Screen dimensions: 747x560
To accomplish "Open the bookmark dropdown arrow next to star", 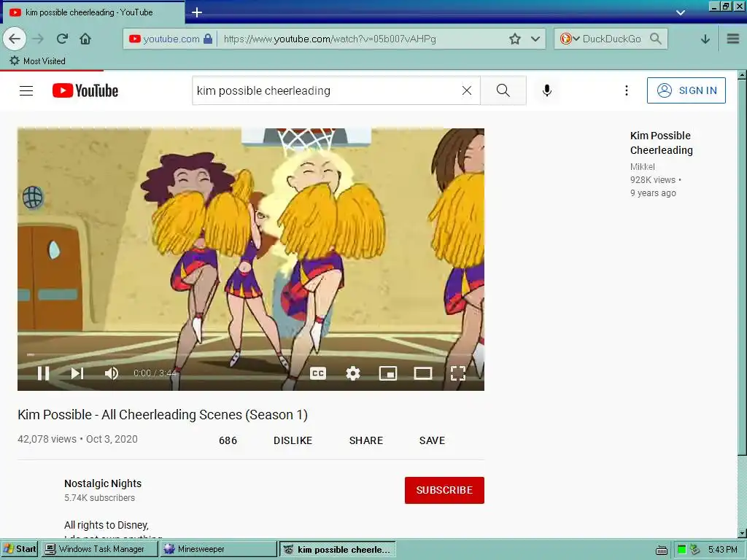I will point(535,39).
